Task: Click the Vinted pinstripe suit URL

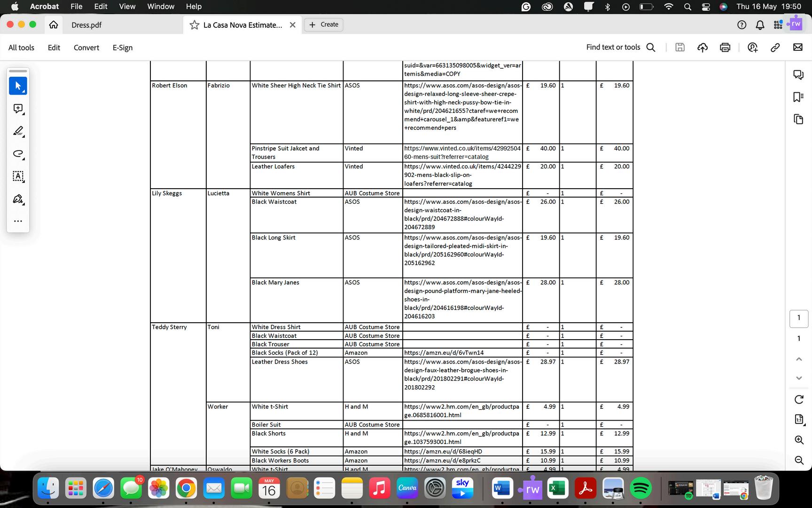Action: click(x=462, y=152)
